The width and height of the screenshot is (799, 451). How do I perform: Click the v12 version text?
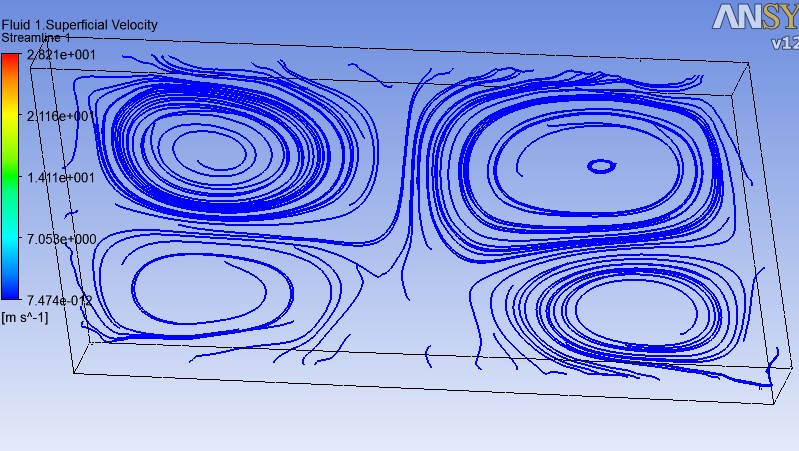tap(784, 43)
